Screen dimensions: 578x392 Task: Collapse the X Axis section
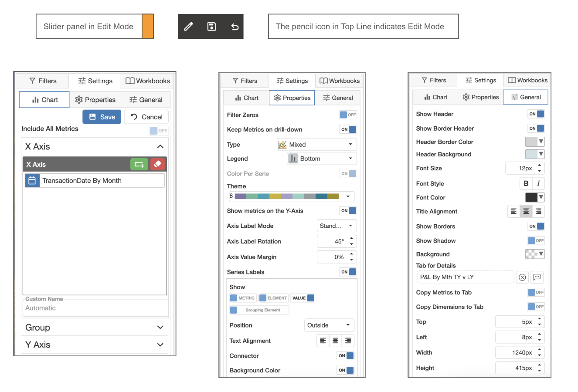[x=160, y=147]
